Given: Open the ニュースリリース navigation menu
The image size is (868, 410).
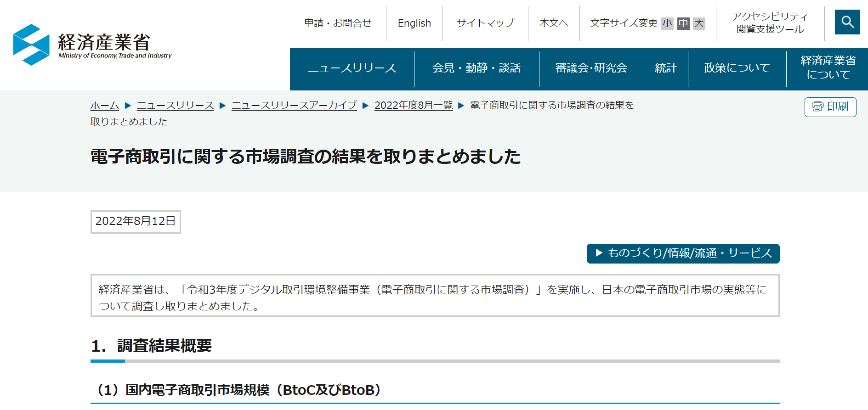Looking at the screenshot, I should [x=352, y=68].
